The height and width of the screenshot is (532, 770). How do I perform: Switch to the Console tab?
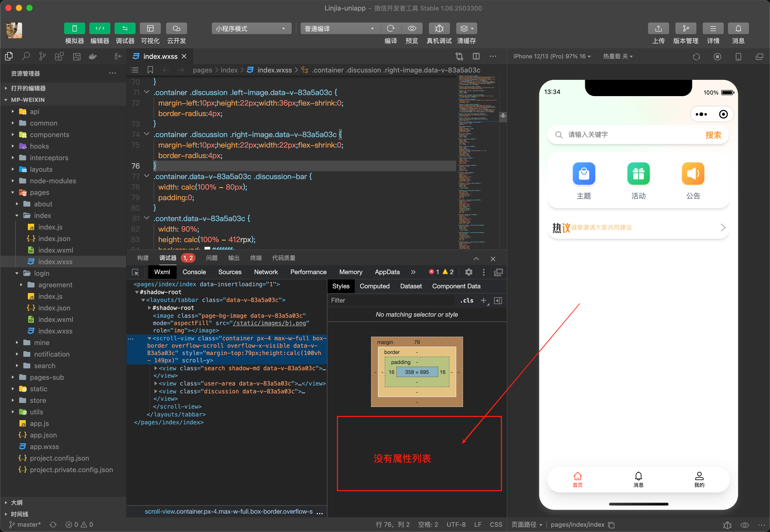tap(194, 272)
